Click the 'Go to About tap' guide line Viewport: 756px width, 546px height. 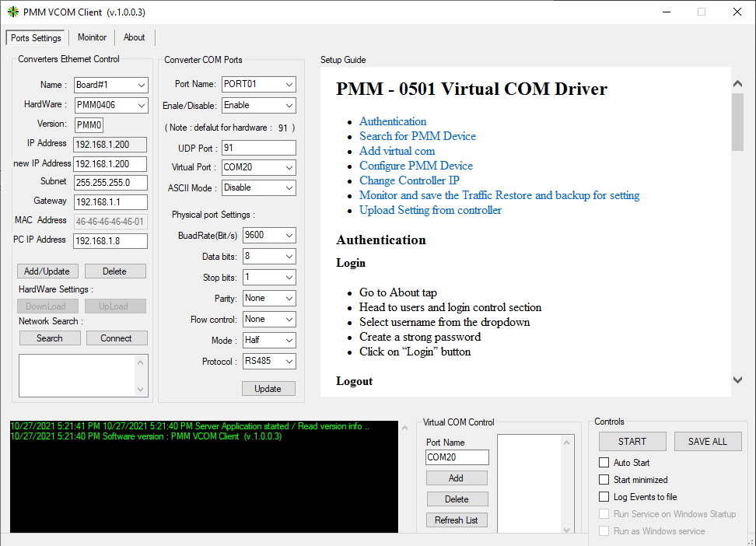pyautogui.click(x=397, y=292)
